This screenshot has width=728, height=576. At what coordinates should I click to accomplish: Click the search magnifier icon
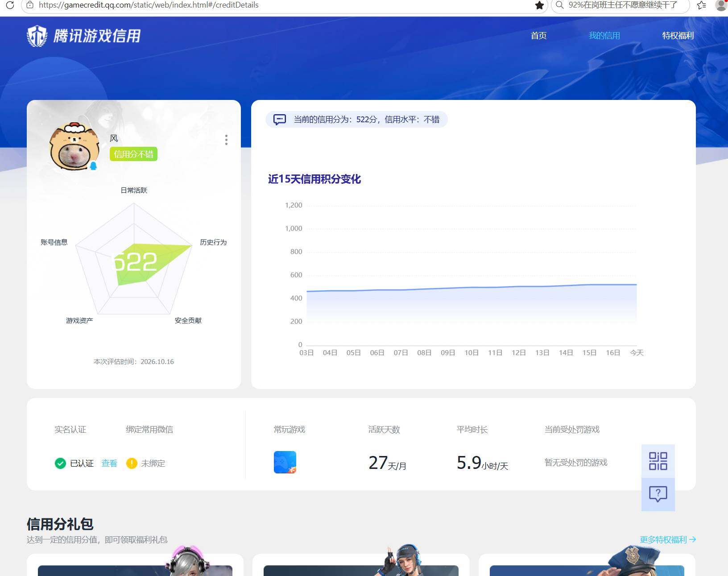[559, 5]
